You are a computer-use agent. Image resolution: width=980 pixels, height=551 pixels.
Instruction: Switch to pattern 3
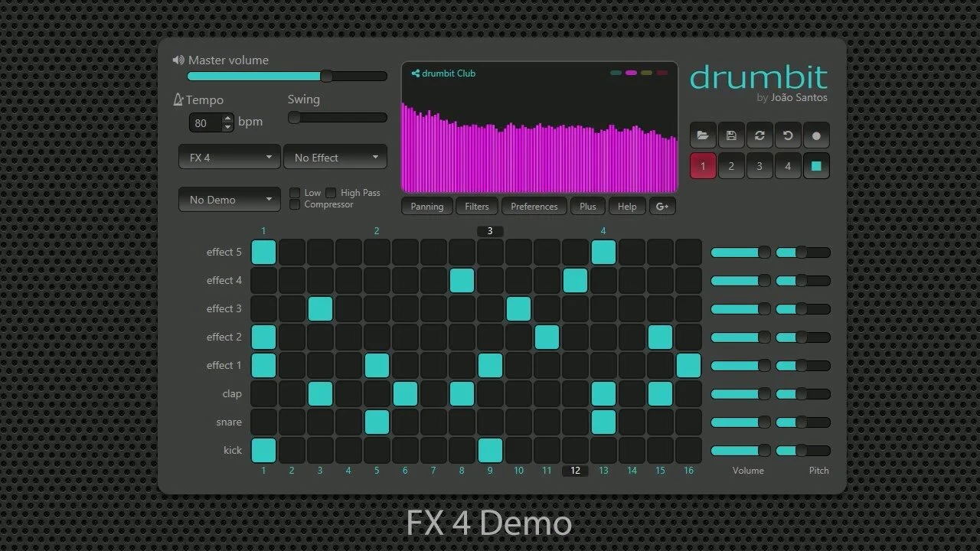[x=759, y=165]
